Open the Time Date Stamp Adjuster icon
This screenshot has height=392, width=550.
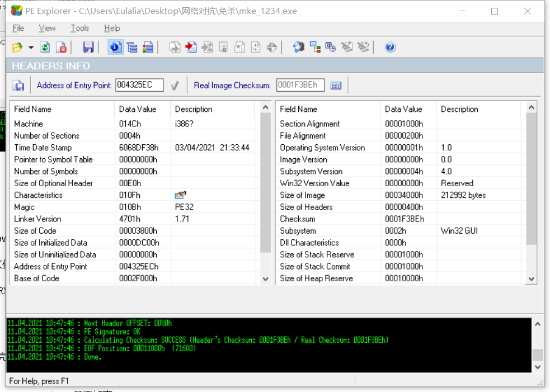point(331,48)
